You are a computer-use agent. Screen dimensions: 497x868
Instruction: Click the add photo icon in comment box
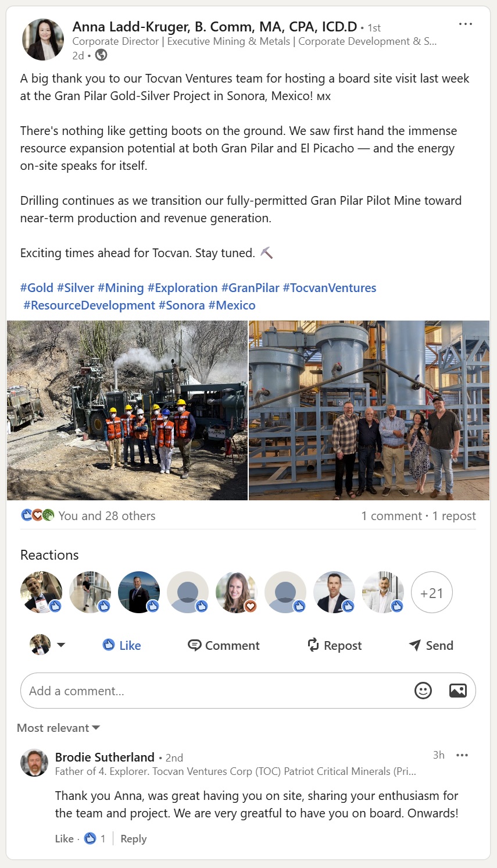457,691
